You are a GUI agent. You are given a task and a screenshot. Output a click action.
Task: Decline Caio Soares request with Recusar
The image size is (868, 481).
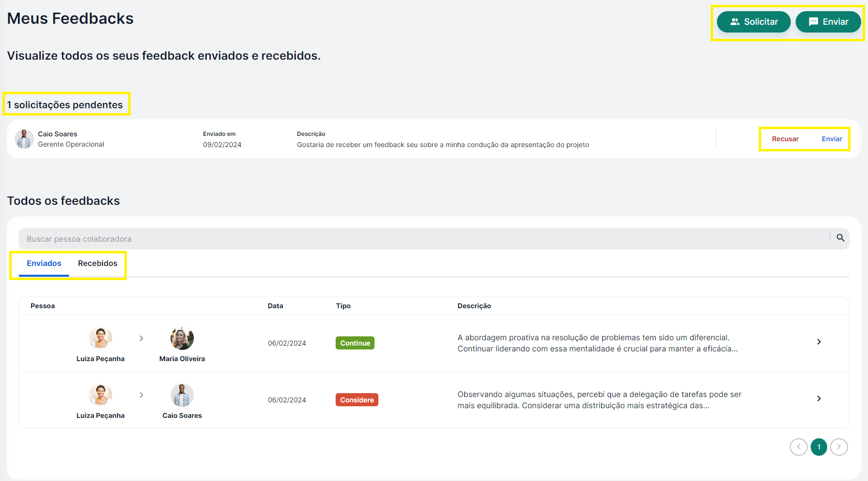[x=785, y=139]
